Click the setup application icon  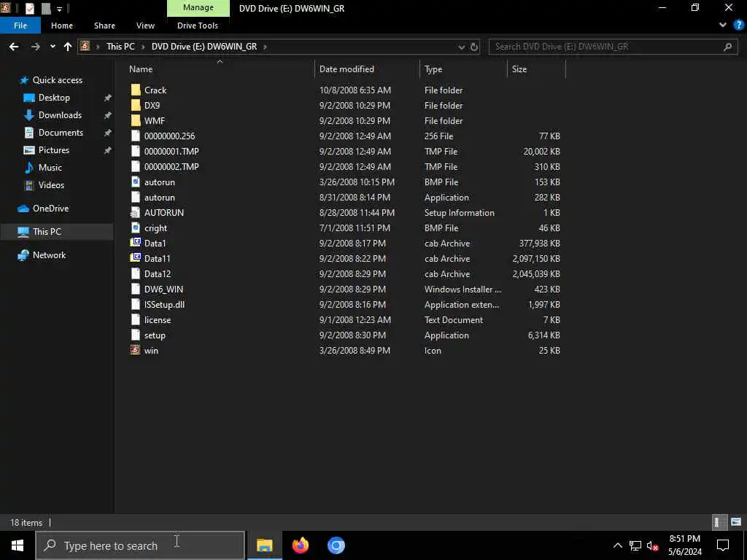coord(136,335)
